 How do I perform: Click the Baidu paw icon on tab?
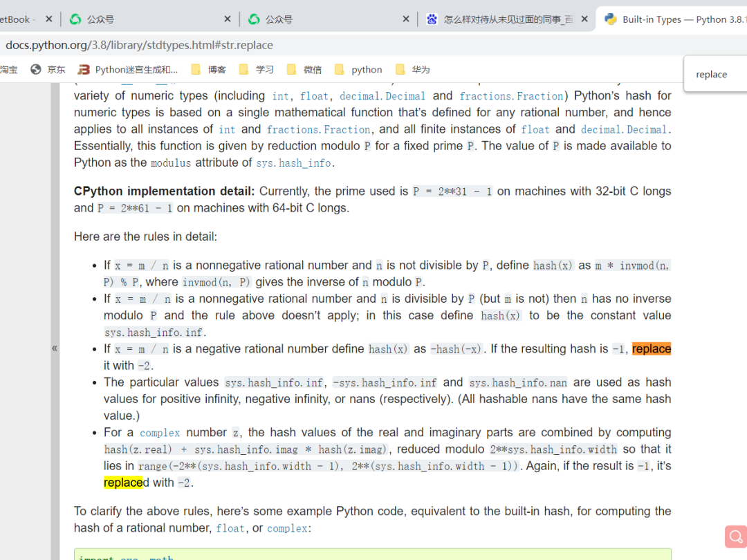[x=432, y=19]
